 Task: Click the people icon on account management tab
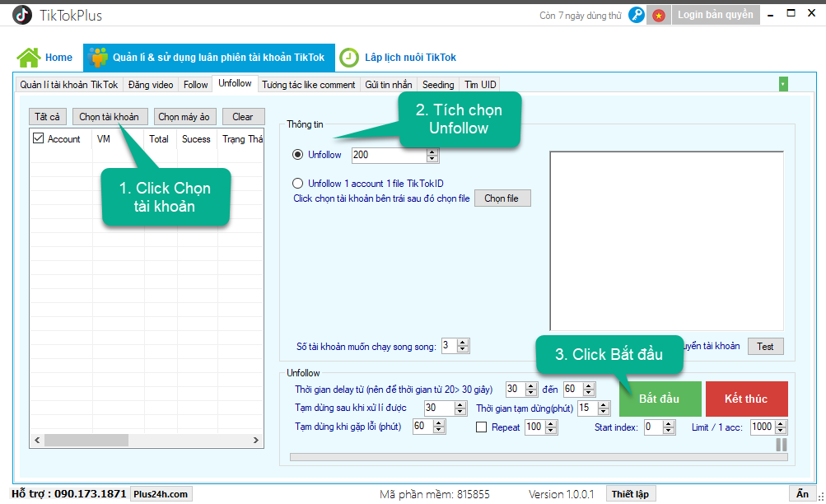pyautogui.click(x=99, y=58)
